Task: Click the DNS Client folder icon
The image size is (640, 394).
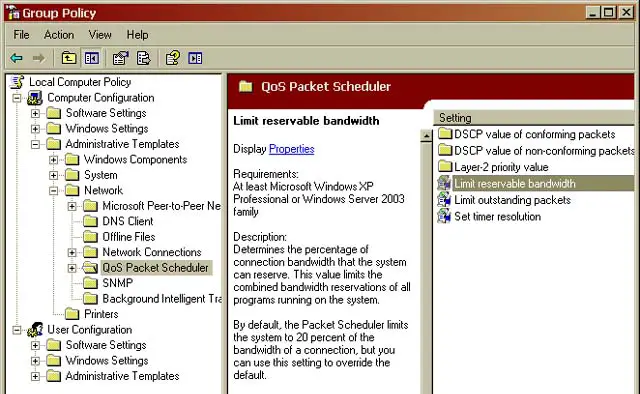Action: [x=90, y=221]
